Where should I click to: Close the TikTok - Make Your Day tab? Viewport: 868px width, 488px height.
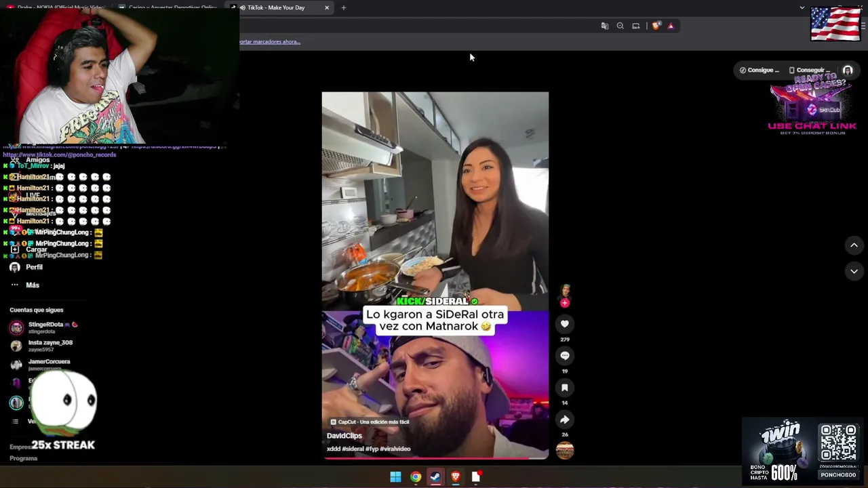click(x=327, y=7)
